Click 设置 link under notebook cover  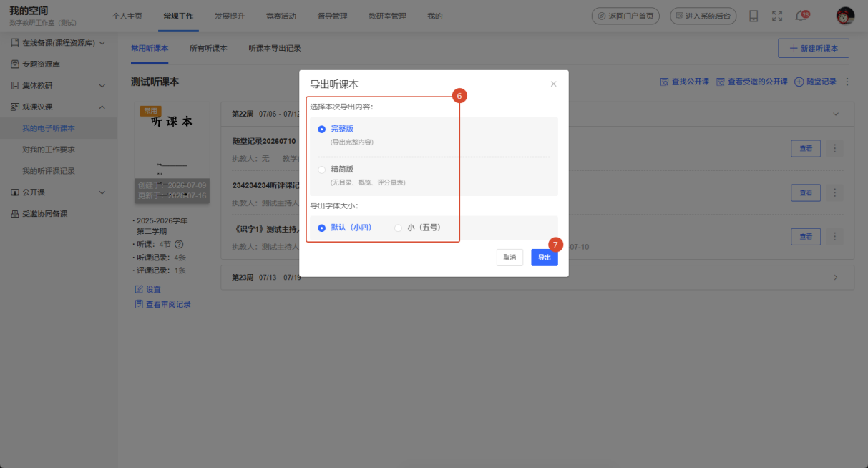pos(148,289)
